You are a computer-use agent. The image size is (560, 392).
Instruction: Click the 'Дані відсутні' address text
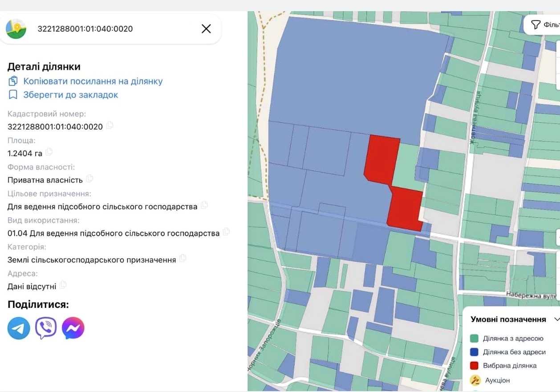tap(32, 286)
